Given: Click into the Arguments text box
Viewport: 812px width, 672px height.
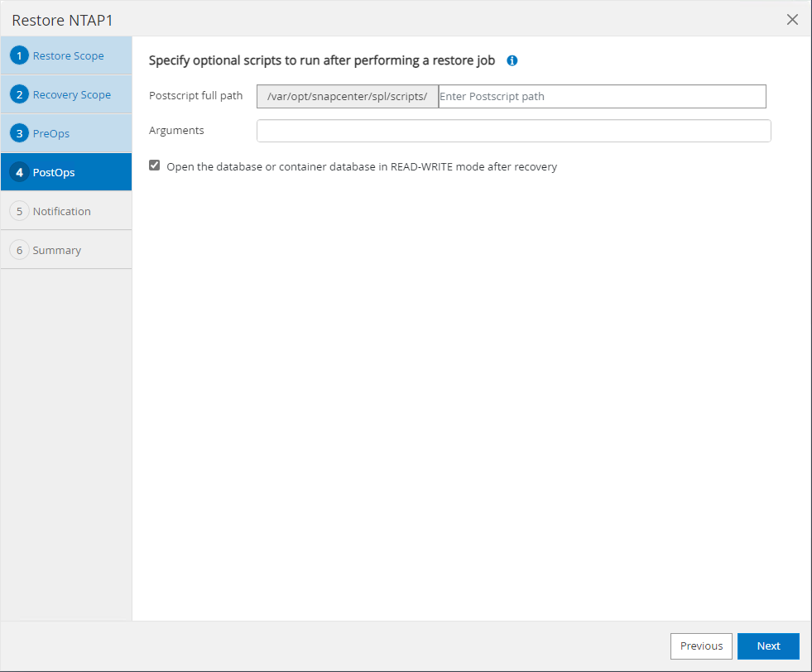Looking at the screenshot, I should 513,131.
